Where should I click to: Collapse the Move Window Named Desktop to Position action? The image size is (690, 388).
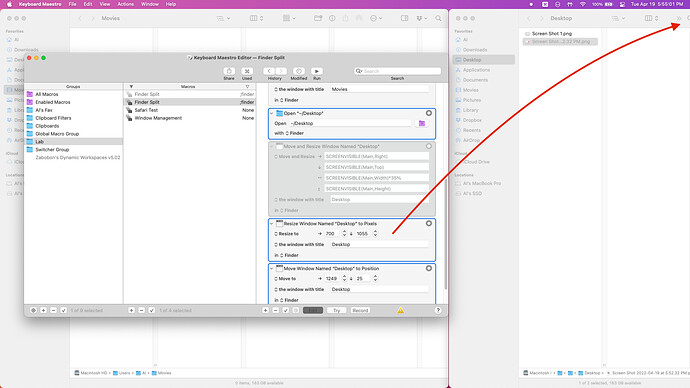[x=272, y=269]
